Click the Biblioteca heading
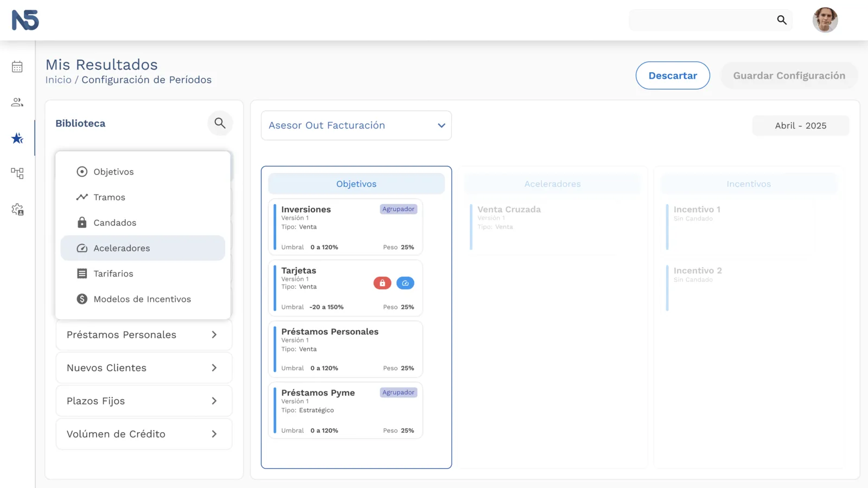This screenshot has height=488, width=868. coord(80,123)
